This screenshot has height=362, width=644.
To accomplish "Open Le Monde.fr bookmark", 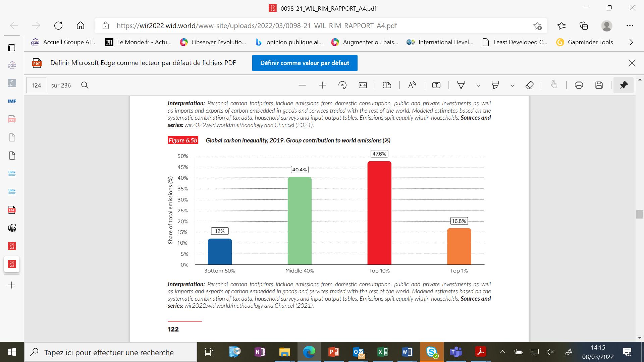I will point(139,42).
